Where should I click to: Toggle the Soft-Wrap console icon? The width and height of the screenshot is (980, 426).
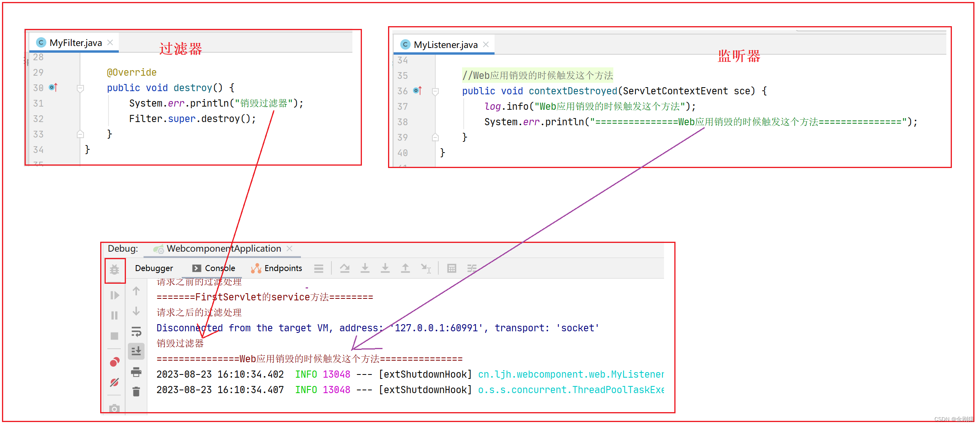pyautogui.click(x=136, y=332)
